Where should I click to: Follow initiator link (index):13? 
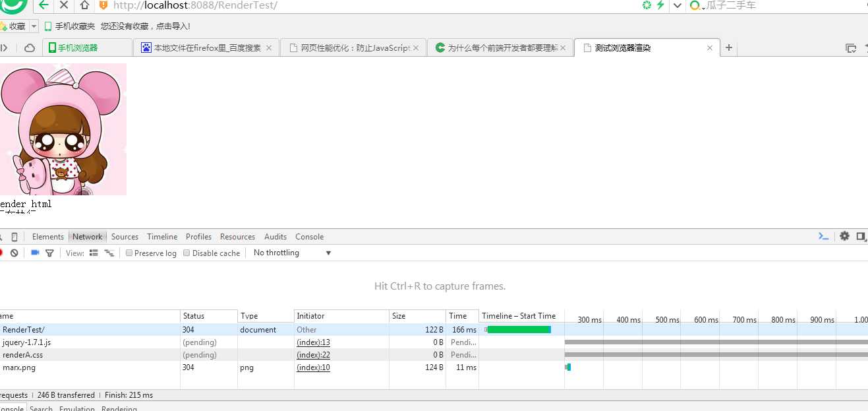click(x=313, y=342)
